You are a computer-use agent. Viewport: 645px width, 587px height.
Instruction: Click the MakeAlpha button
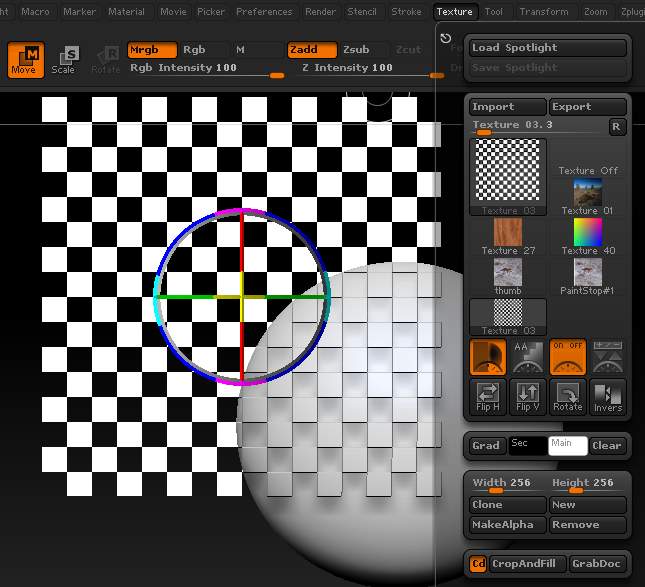[508, 525]
